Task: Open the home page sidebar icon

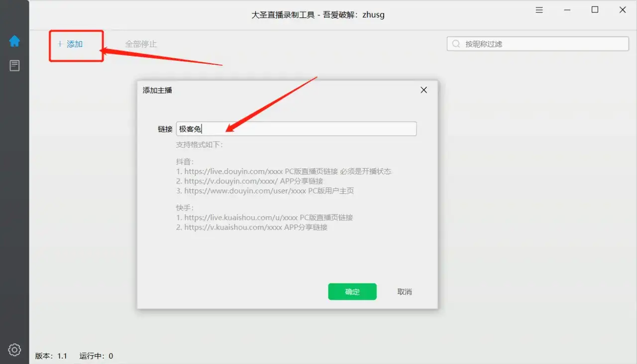Action: pos(14,41)
